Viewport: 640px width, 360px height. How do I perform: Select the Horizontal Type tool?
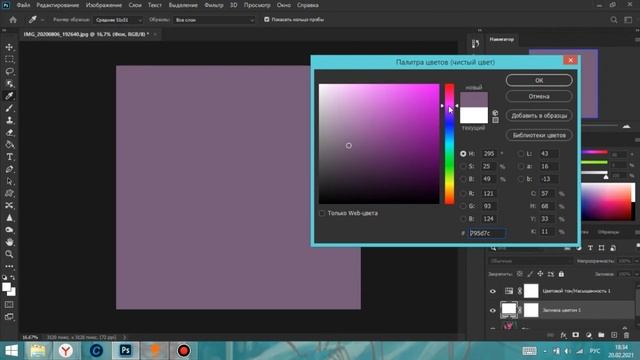point(9,157)
